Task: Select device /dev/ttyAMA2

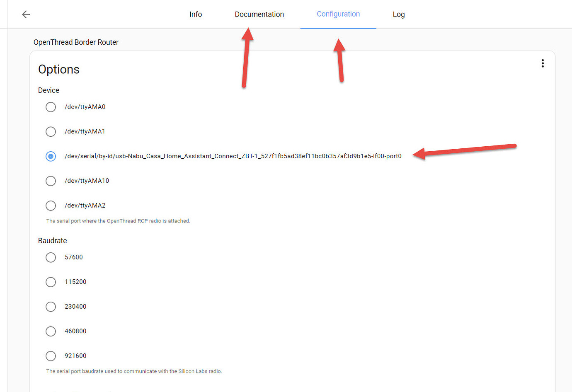Action: point(51,205)
